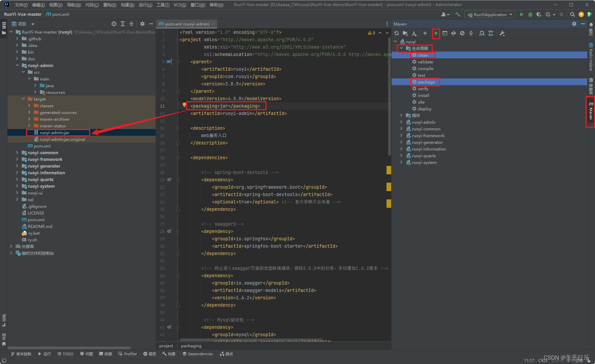The image size is (595, 364).
Task: Open the File menu
Action: (x=21, y=5)
